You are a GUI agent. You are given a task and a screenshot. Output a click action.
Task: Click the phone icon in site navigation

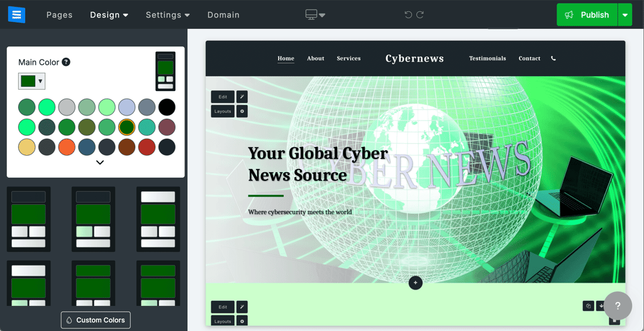coord(553,58)
